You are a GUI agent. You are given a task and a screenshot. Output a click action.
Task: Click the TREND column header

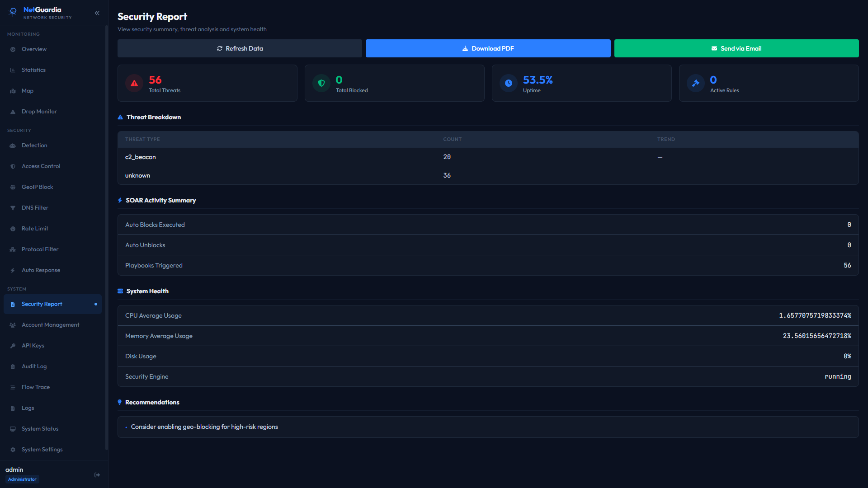(666, 139)
